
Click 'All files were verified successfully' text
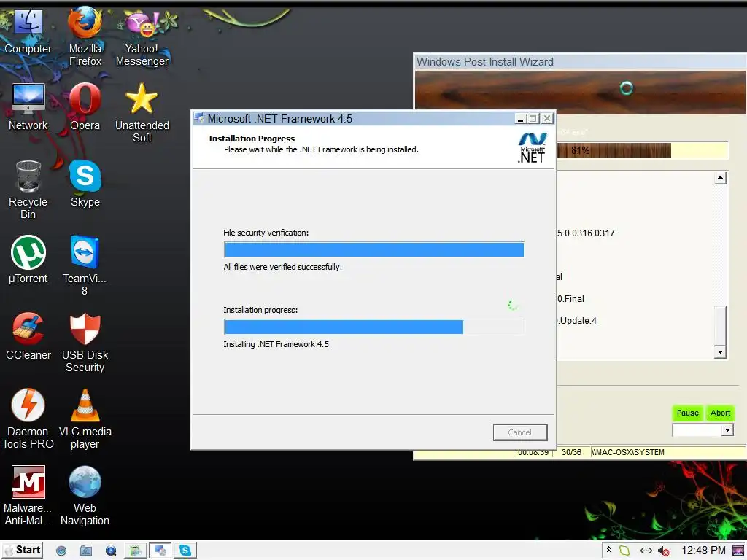[x=282, y=267]
